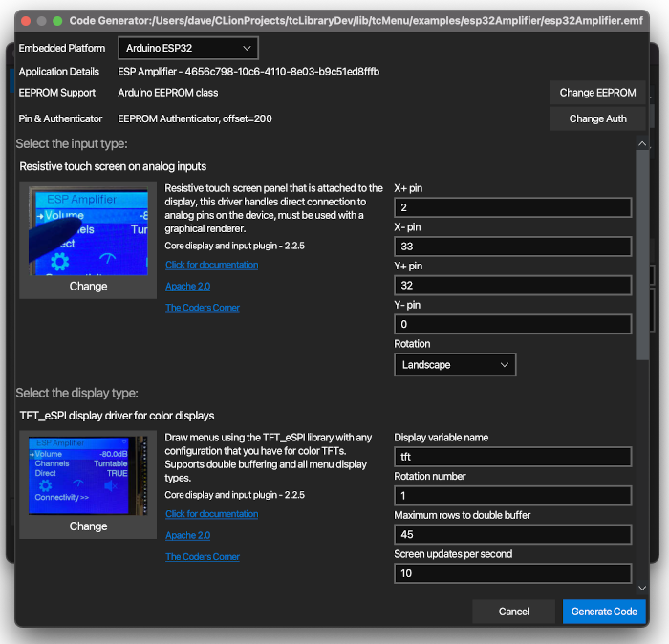Click the scroll down arrow on scrollbar

click(642, 589)
